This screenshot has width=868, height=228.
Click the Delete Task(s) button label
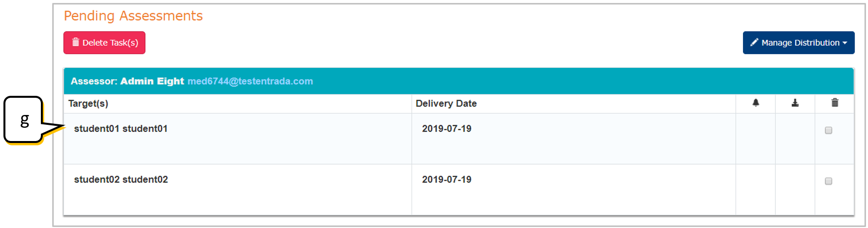click(110, 43)
